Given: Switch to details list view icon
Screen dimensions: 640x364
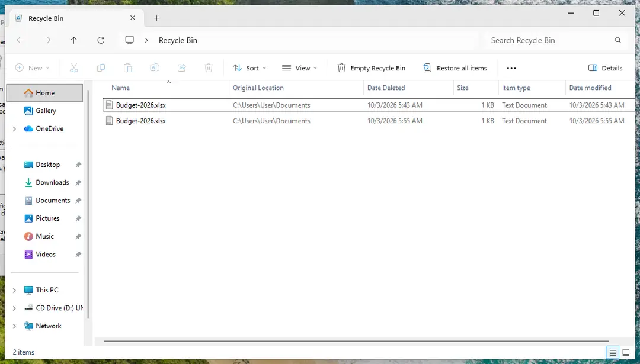Looking at the screenshot, I should (x=613, y=353).
